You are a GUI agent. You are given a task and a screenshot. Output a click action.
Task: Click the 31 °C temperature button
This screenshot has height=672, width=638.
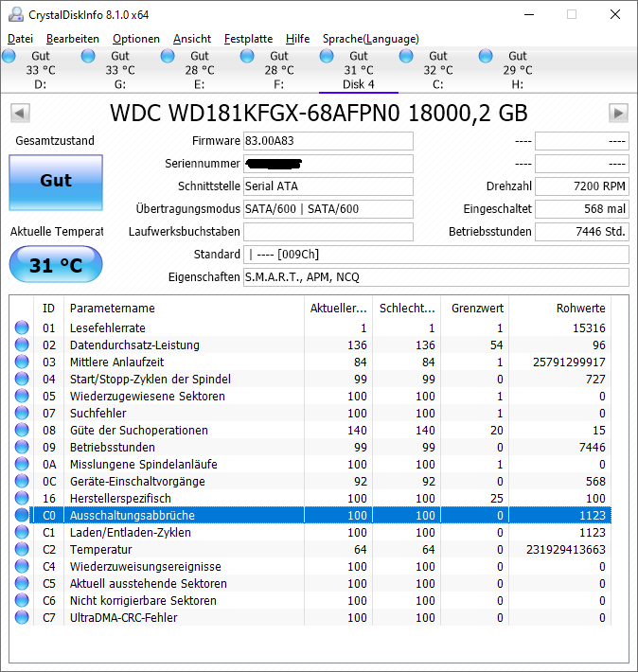click(56, 264)
